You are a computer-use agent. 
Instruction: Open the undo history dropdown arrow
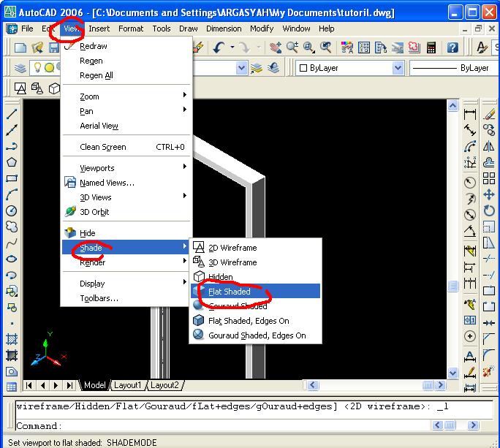(x=232, y=48)
